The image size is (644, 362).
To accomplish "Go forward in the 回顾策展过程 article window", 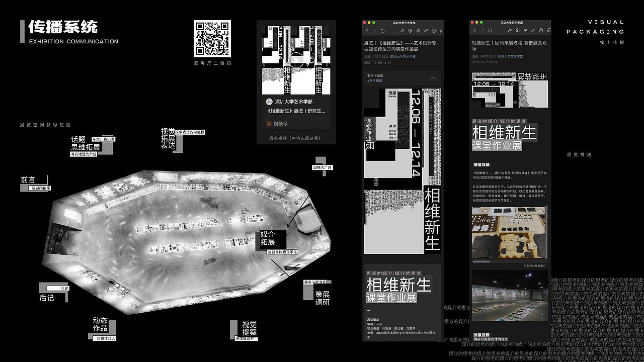I will 482,31.
